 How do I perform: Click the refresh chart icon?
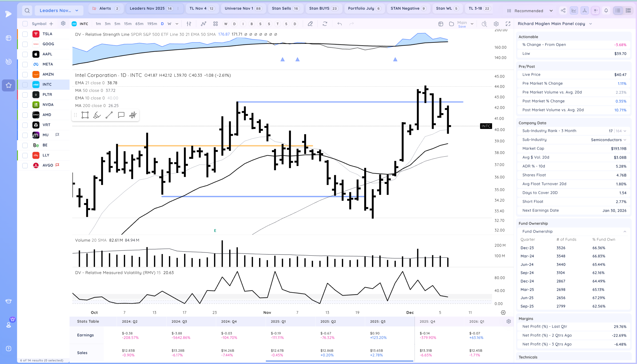325,24
